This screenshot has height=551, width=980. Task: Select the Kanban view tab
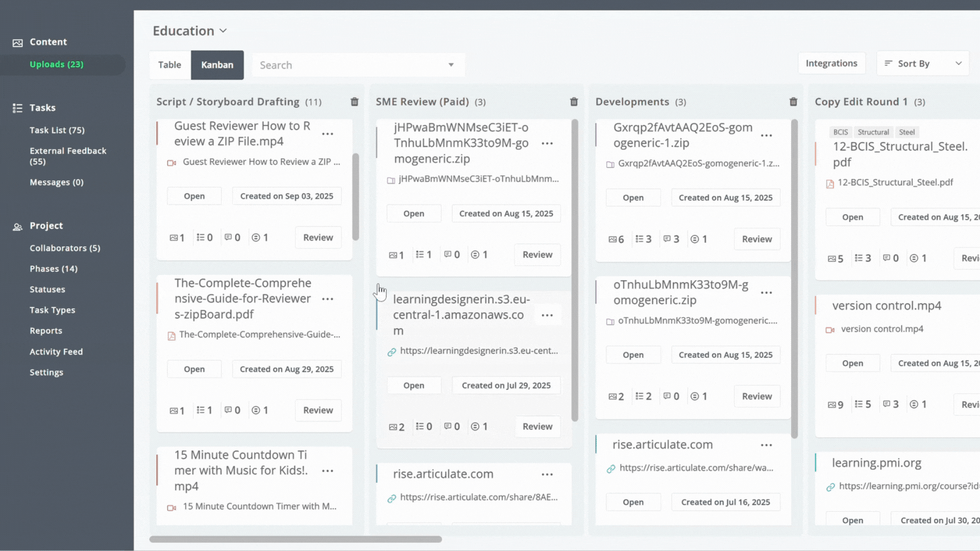click(217, 65)
